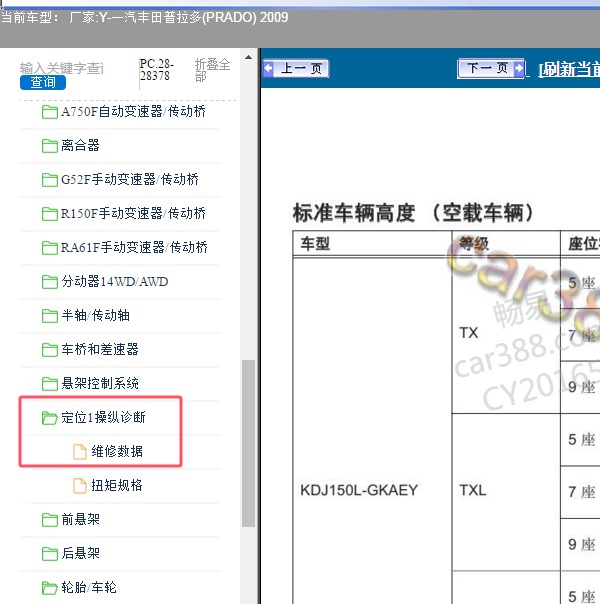Click the open folder icon for 定位1操纵诊断
600x604 pixels.
(x=50, y=418)
